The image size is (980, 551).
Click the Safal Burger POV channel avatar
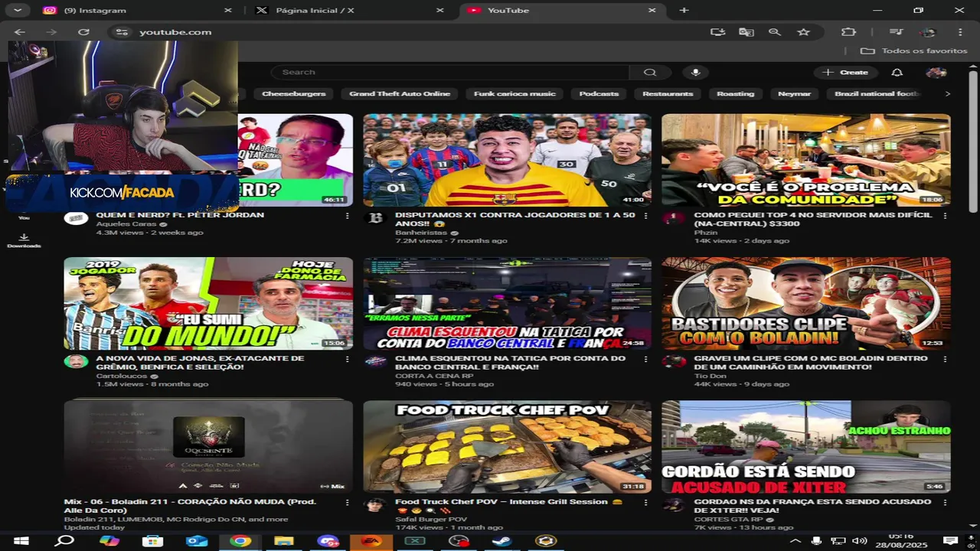click(x=375, y=505)
